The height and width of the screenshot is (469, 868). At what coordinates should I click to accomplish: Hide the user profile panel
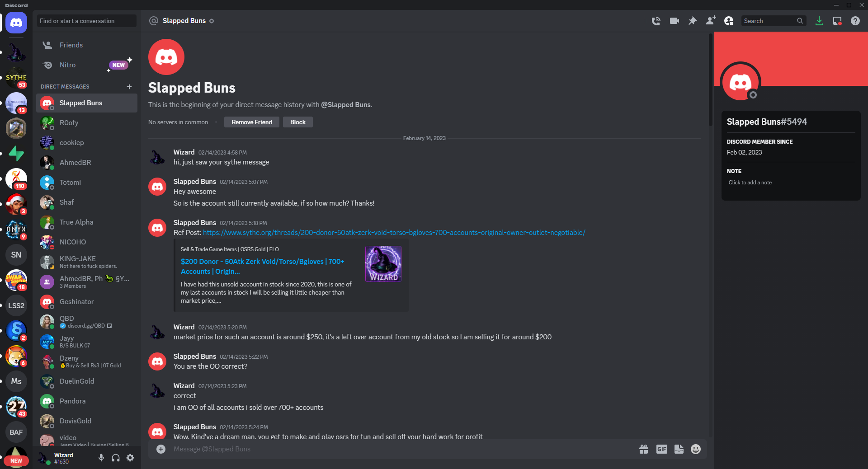pyautogui.click(x=729, y=21)
